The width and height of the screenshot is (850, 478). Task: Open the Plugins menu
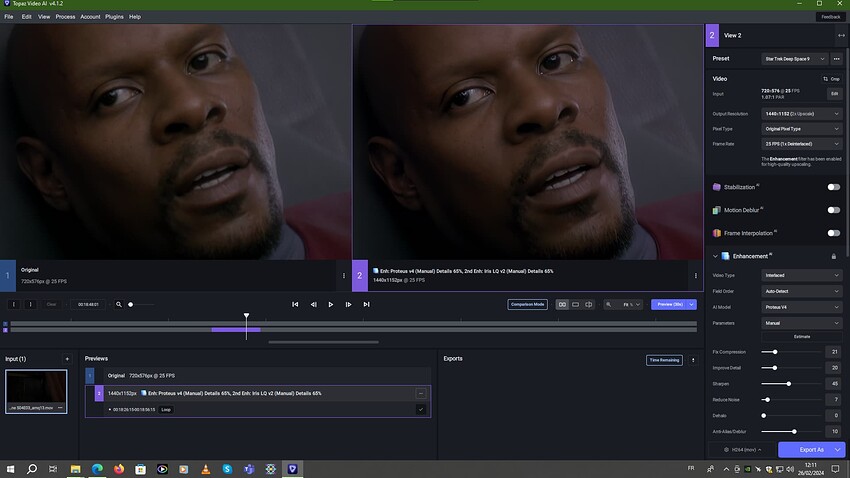[114, 17]
